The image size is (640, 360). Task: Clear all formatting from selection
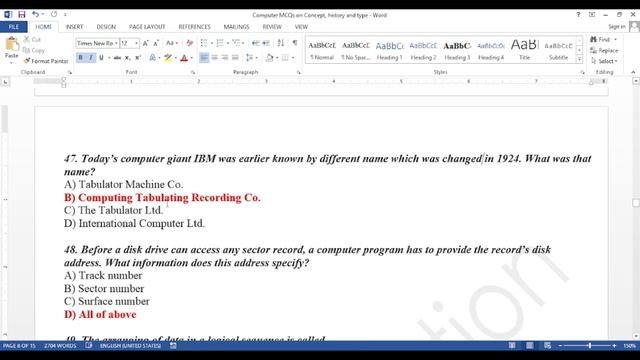coord(189,43)
